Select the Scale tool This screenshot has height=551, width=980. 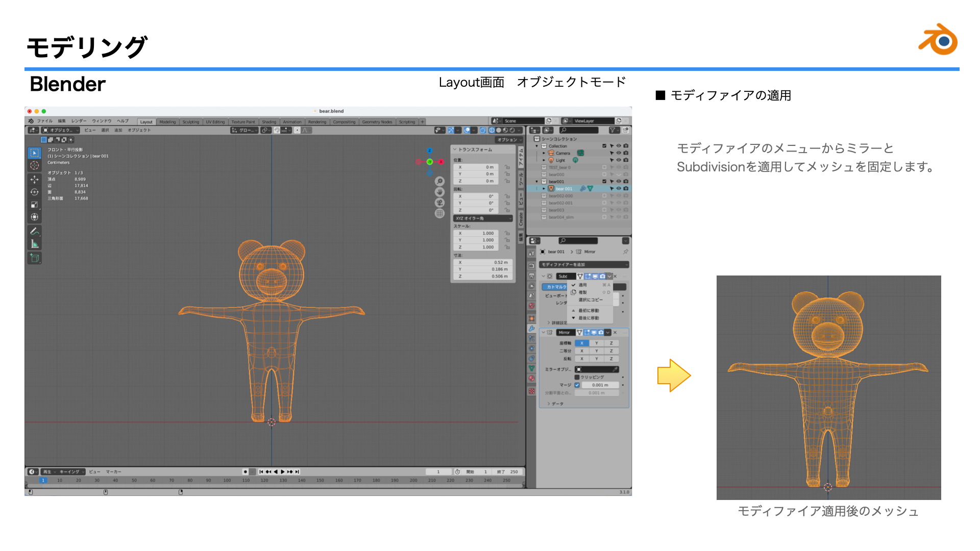tap(34, 205)
